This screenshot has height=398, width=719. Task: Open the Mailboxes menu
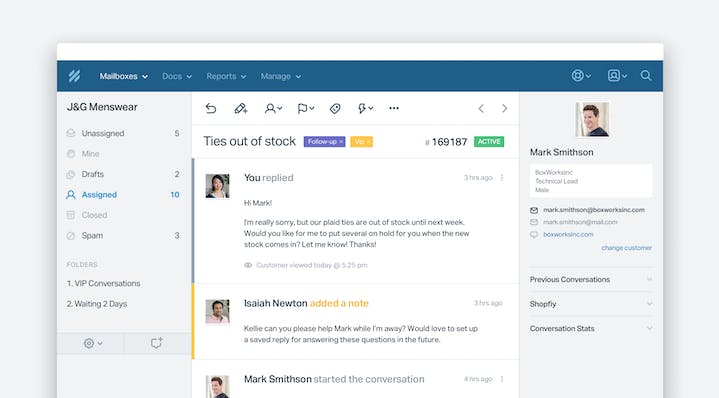[123, 76]
